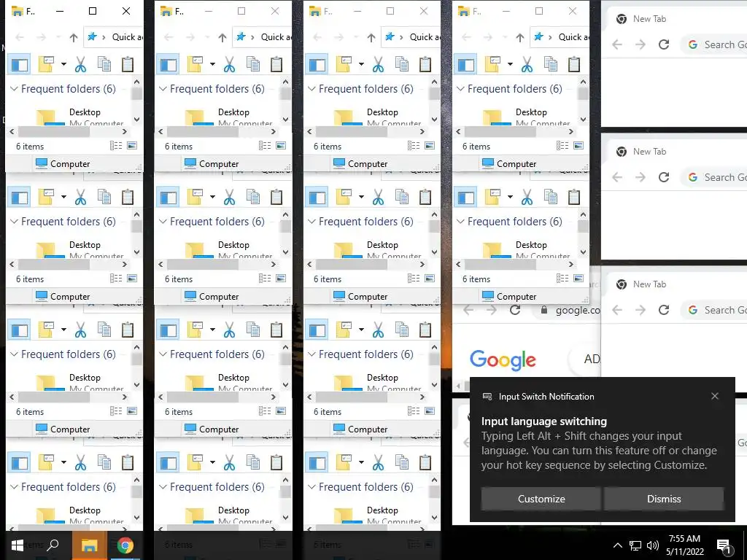Screen dimensions: 747x560
Task: Select New Tab tab in middle Chrome window
Action: pos(649,152)
